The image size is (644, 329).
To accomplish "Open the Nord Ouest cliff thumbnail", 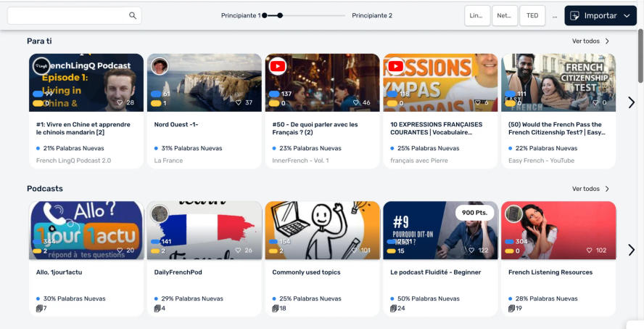I will point(204,83).
